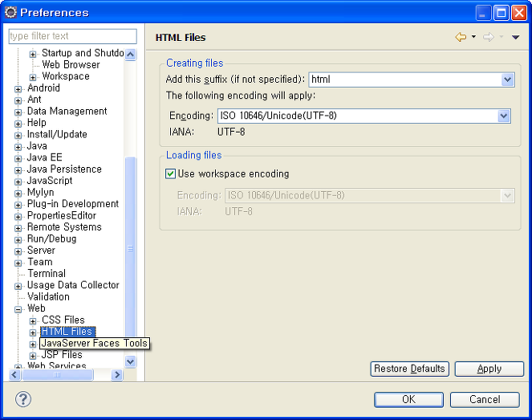
Task: Click the help question mark icon
Action: coord(23,399)
